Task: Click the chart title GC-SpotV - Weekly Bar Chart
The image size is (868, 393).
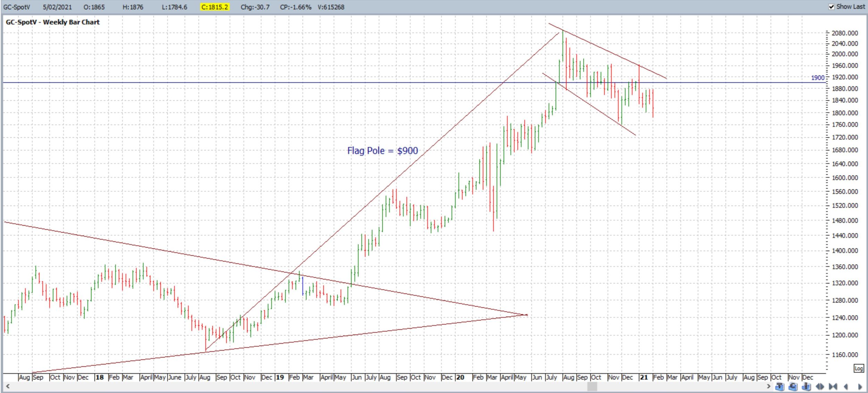Action: pyautogui.click(x=53, y=22)
